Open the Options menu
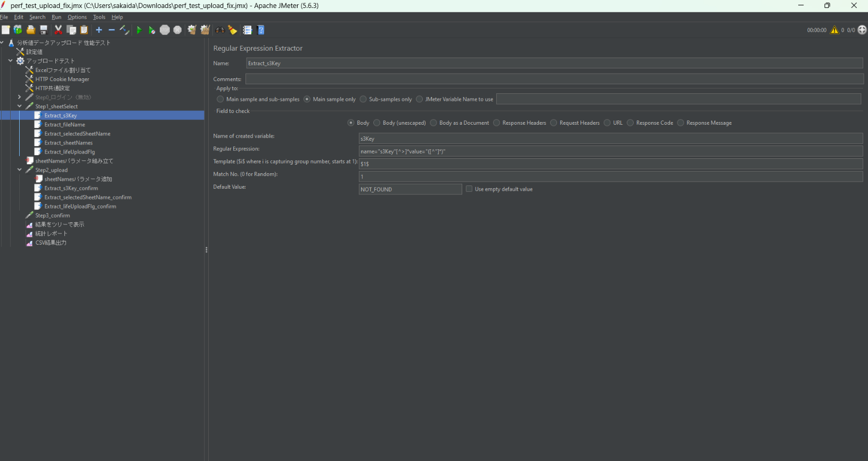The width and height of the screenshot is (868, 461). point(77,17)
